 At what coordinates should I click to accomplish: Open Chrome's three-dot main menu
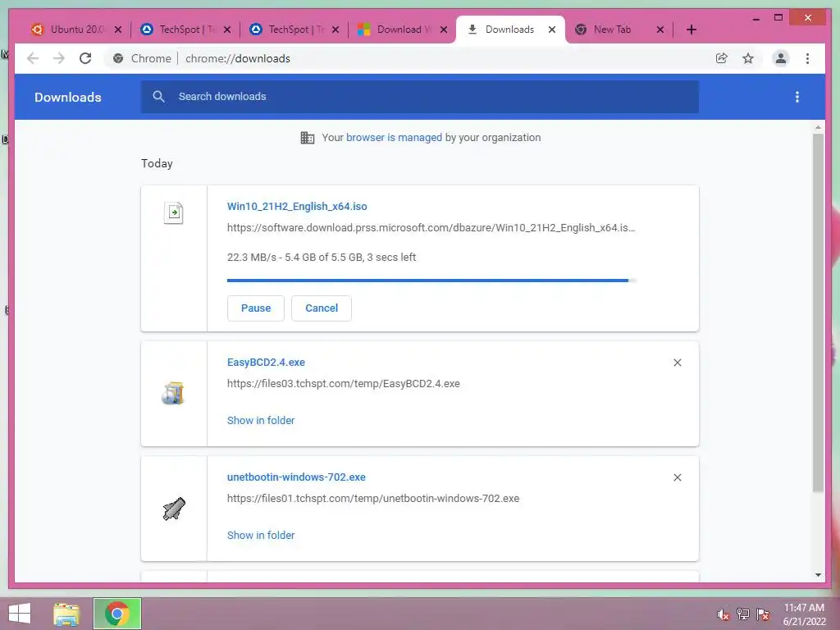coord(807,58)
